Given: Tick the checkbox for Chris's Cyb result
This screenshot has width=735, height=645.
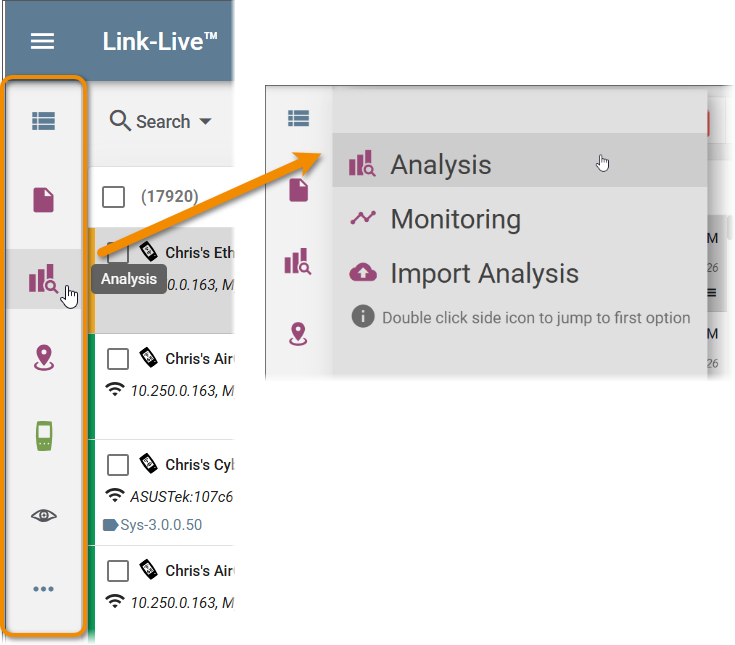Looking at the screenshot, I should (118, 465).
